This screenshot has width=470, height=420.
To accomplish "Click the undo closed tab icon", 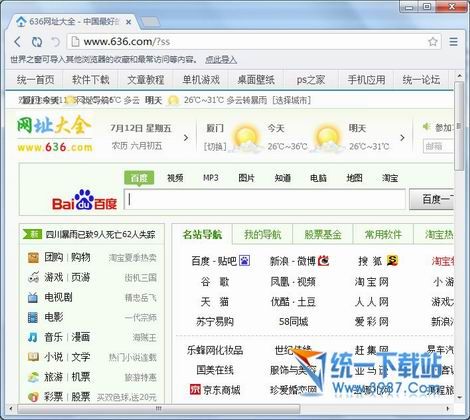I will coord(55,42).
